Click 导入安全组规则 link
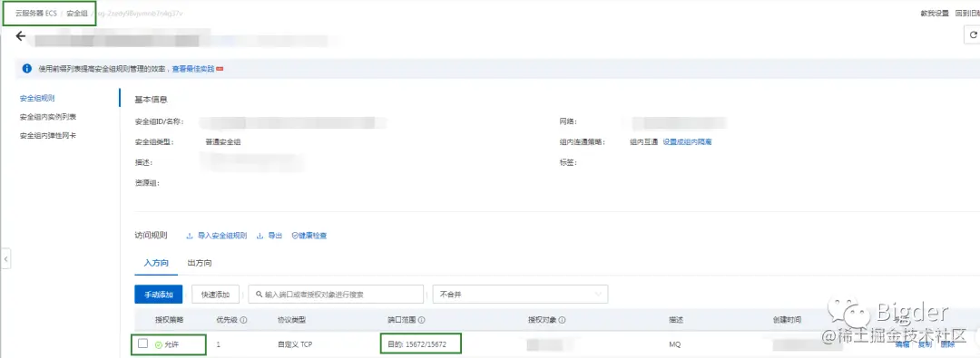The width and height of the screenshot is (980, 358). [222, 236]
